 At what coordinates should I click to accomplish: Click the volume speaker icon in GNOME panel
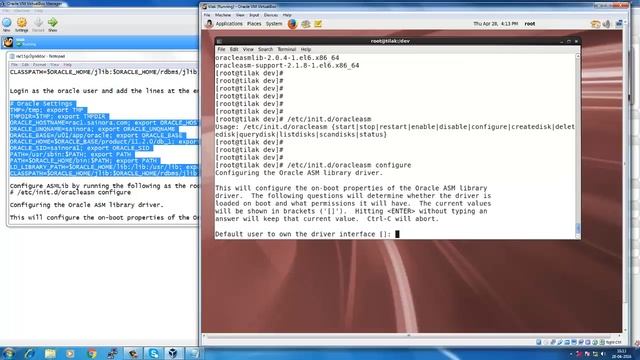pos(607,24)
